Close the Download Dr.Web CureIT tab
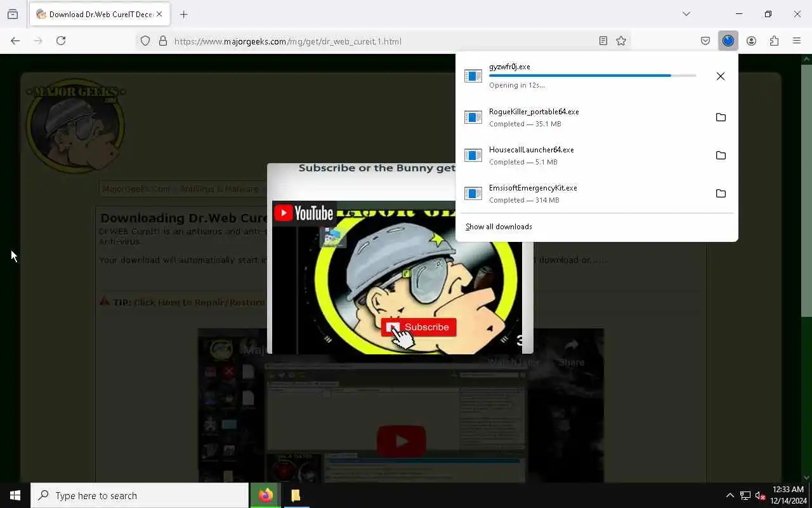Screen dimensions: 812x508 159,14
